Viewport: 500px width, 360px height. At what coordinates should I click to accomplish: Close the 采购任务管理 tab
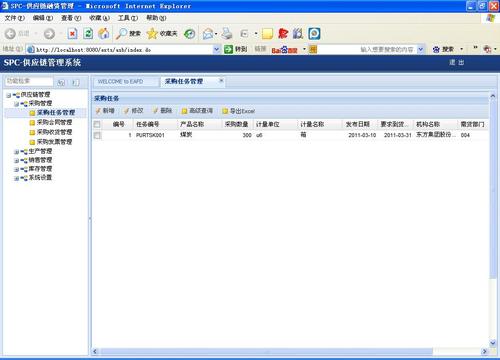221,81
